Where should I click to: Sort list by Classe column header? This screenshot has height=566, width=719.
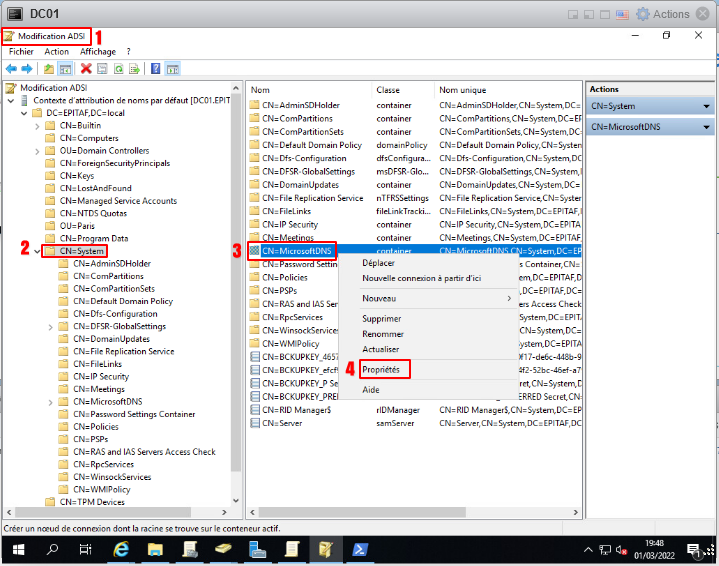pos(388,90)
